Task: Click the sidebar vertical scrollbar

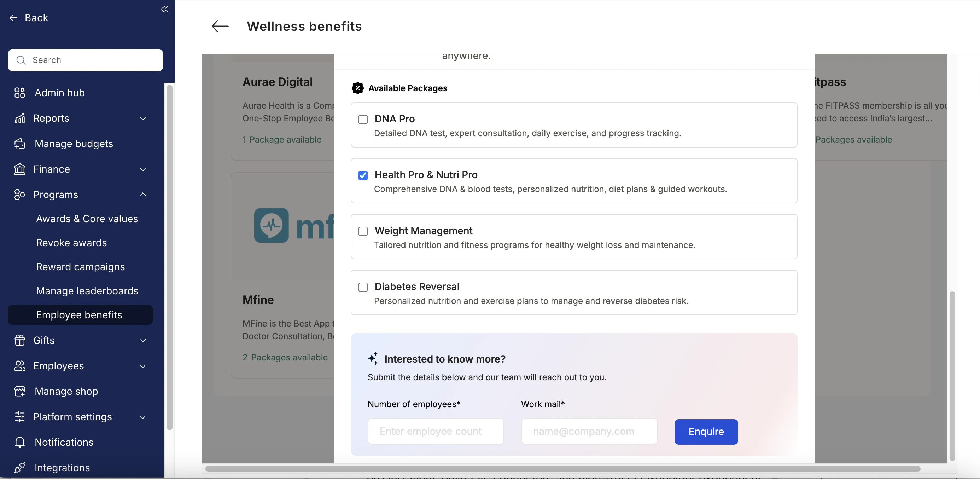Action: pos(170,258)
